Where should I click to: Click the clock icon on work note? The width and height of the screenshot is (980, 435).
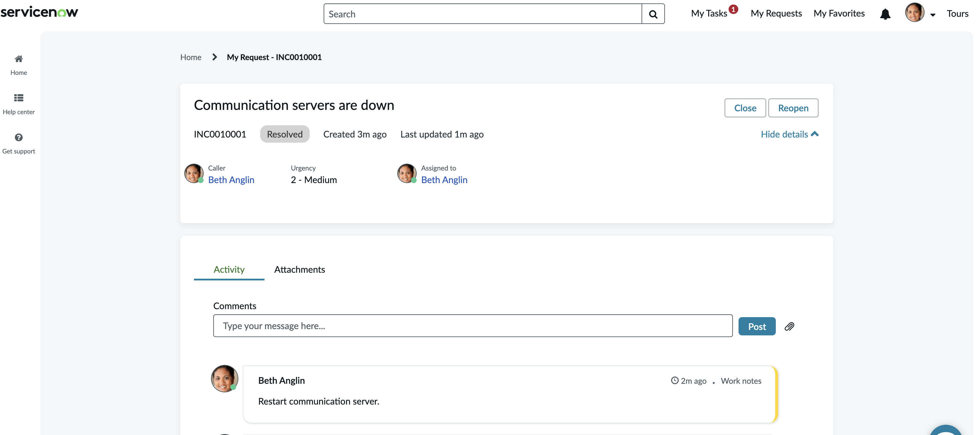point(675,381)
